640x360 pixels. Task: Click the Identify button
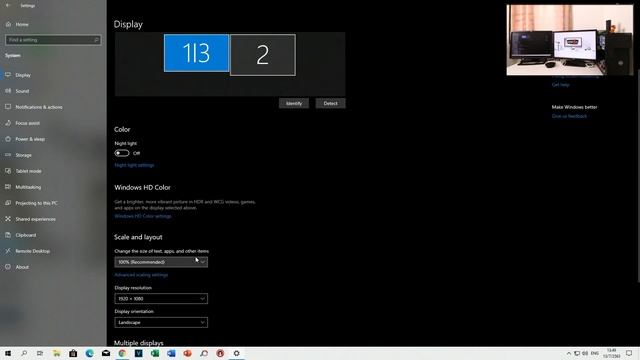point(294,103)
